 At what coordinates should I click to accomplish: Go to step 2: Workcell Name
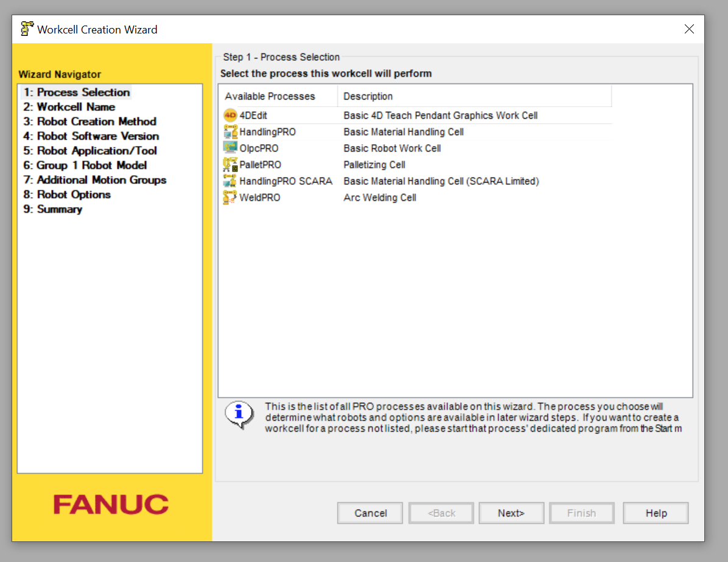[69, 106]
